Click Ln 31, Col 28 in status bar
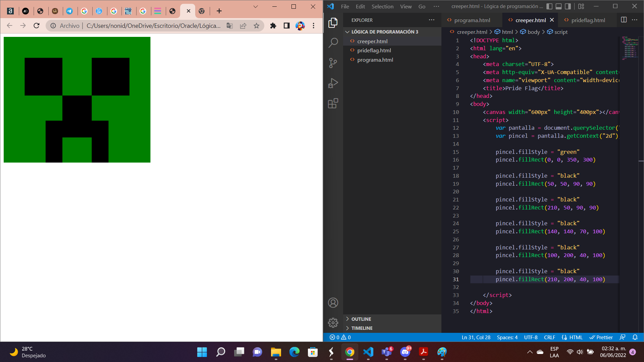This screenshot has width=644, height=362. click(x=476, y=337)
